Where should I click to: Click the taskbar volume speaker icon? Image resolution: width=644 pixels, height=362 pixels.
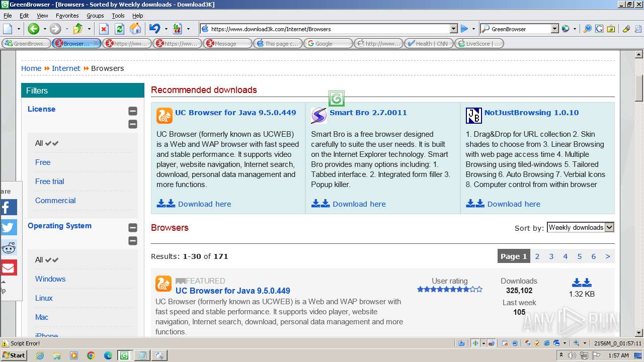[x=573, y=355]
